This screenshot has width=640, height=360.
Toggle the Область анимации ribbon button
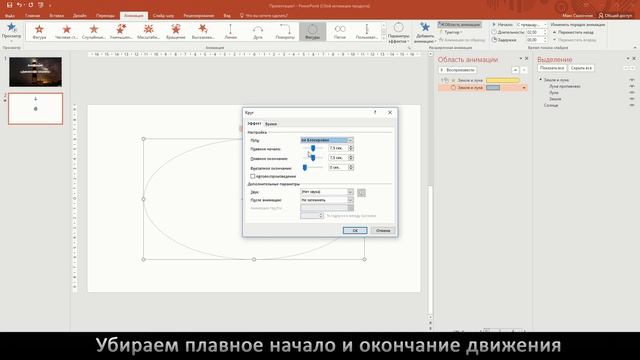[460, 25]
